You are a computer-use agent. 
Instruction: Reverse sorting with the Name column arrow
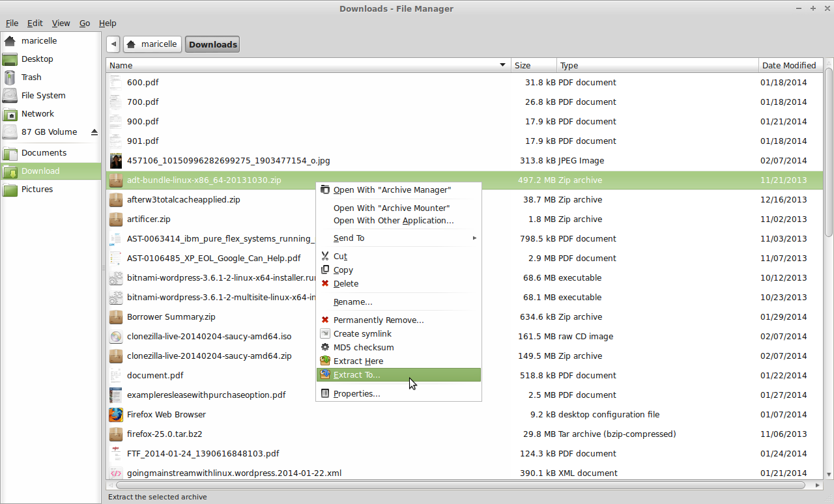pyautogui.click(x=502, y=64)
